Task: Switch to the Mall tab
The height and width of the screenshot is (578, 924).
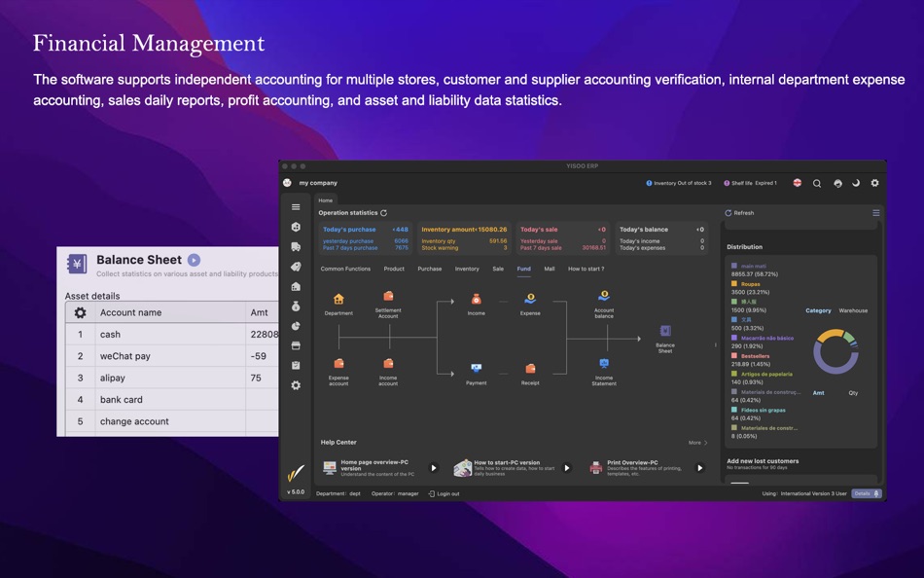Action: 550,269
